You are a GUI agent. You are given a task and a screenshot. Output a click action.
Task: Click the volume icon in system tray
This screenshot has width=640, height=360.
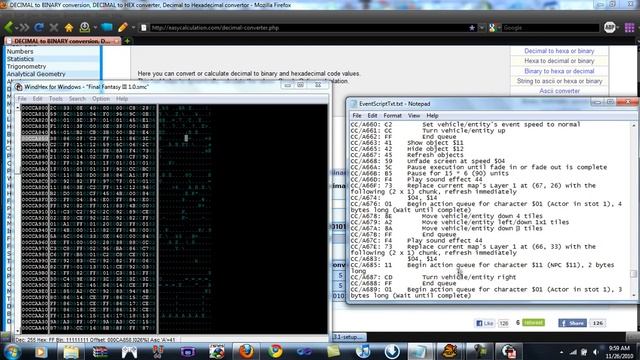tap(596, 352)
